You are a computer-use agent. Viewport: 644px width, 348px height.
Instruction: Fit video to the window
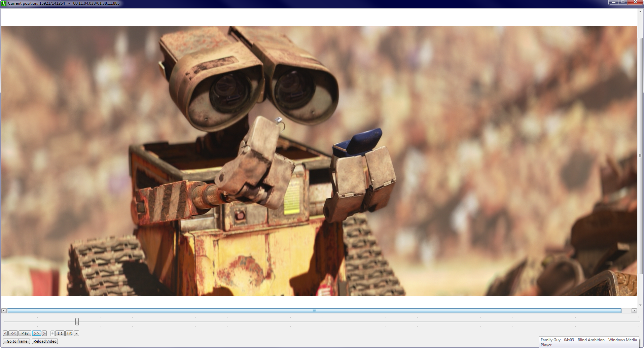[x=69, y=333]
